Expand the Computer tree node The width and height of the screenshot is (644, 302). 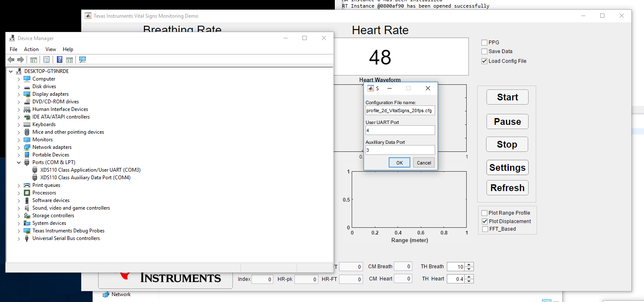[19, 79]
